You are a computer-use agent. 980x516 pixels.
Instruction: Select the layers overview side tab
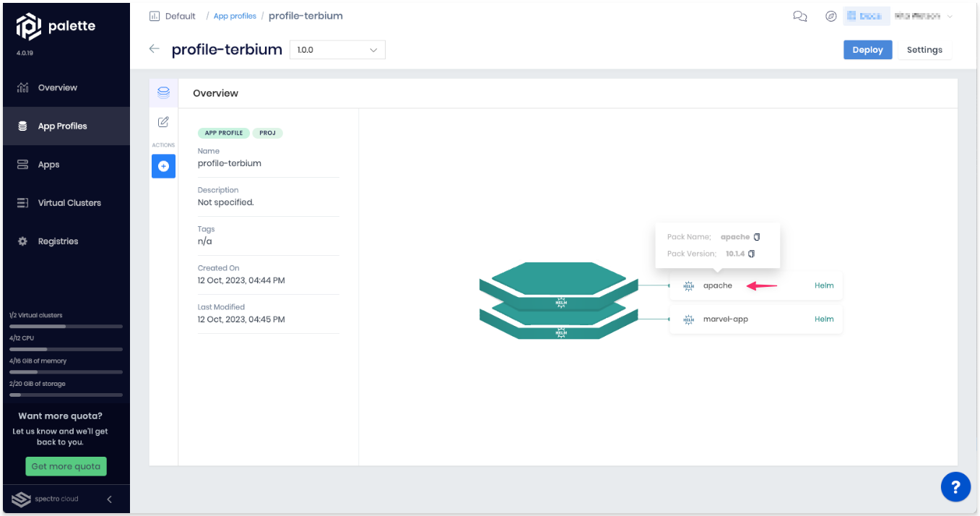click(x=163, y=93)
